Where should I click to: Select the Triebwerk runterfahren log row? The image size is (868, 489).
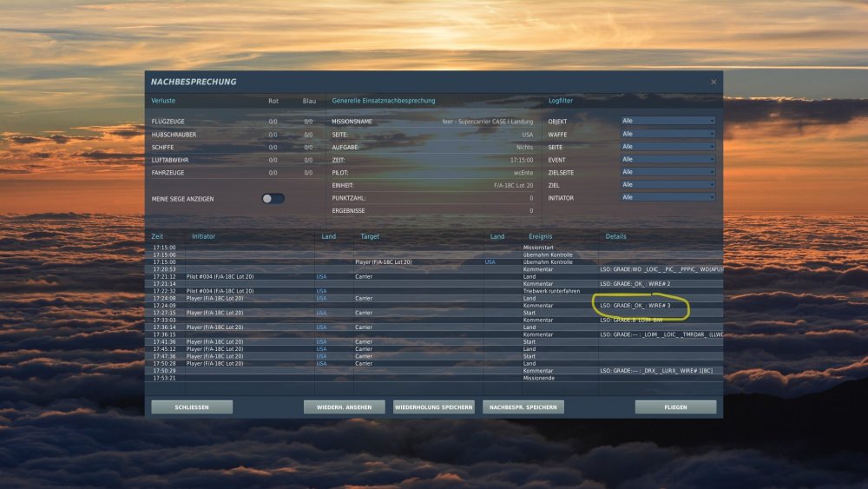click(x=556, y=291)
